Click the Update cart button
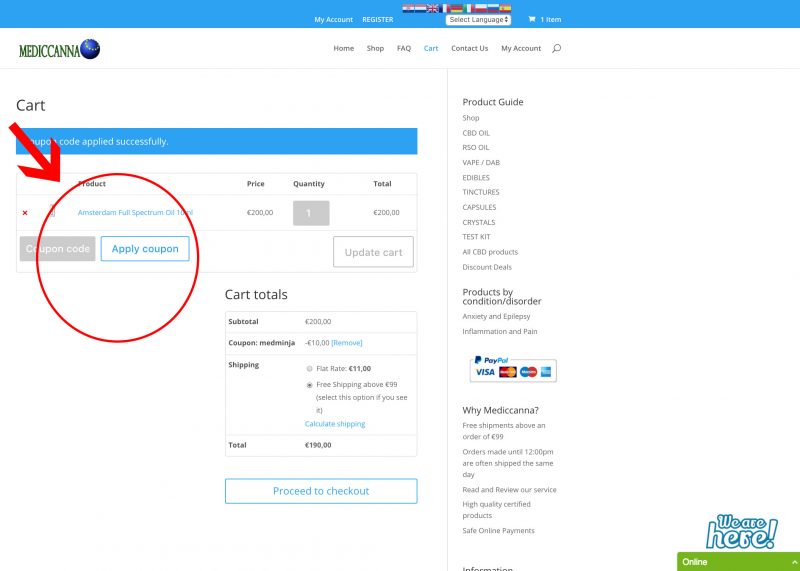This screenshot has height=571, width=800. [373, 252]
